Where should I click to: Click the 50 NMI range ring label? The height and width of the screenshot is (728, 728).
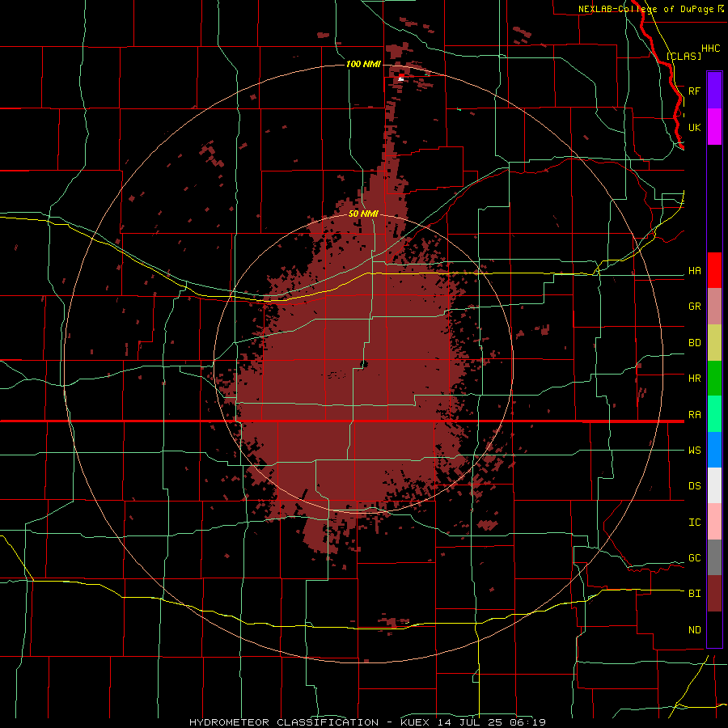pos(363,214)
